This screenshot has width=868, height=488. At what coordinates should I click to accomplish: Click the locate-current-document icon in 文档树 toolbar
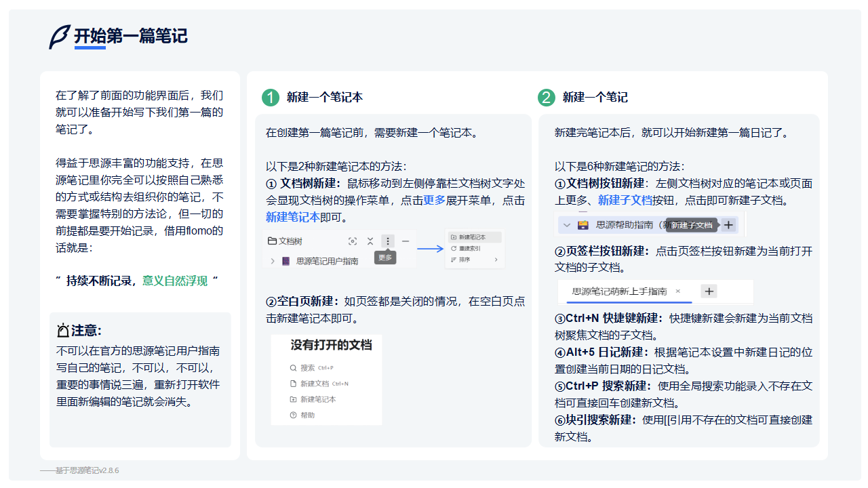pos(352,241)
